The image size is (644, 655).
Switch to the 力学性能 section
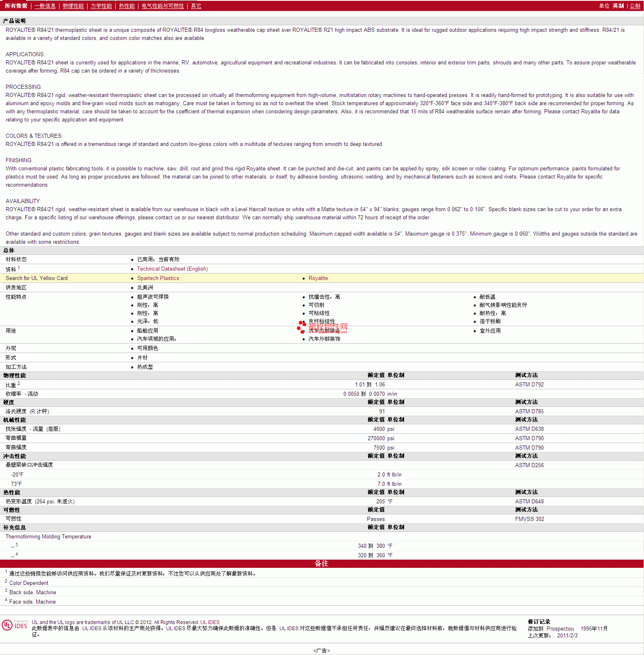click(x=101, y=6)
